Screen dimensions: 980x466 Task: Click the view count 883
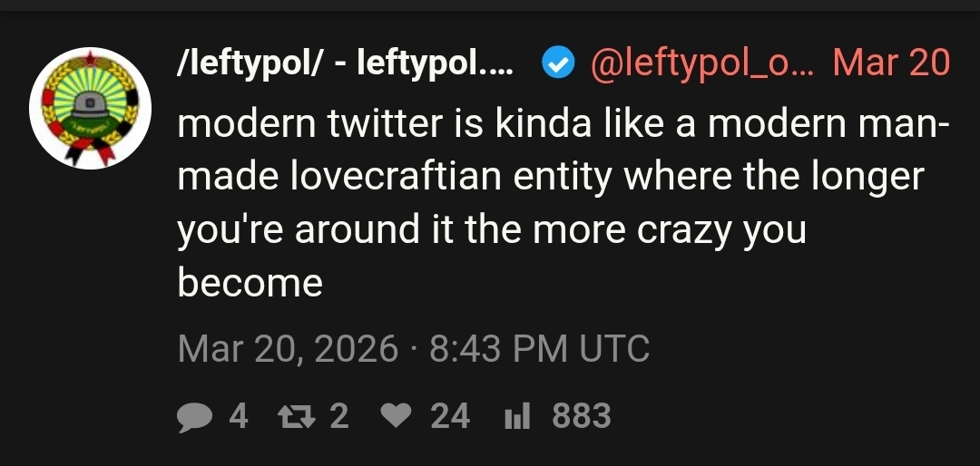[x=582, y=416]
